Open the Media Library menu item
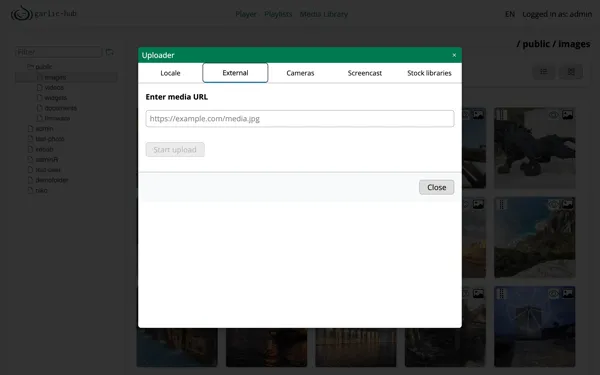 coord(324,14)
